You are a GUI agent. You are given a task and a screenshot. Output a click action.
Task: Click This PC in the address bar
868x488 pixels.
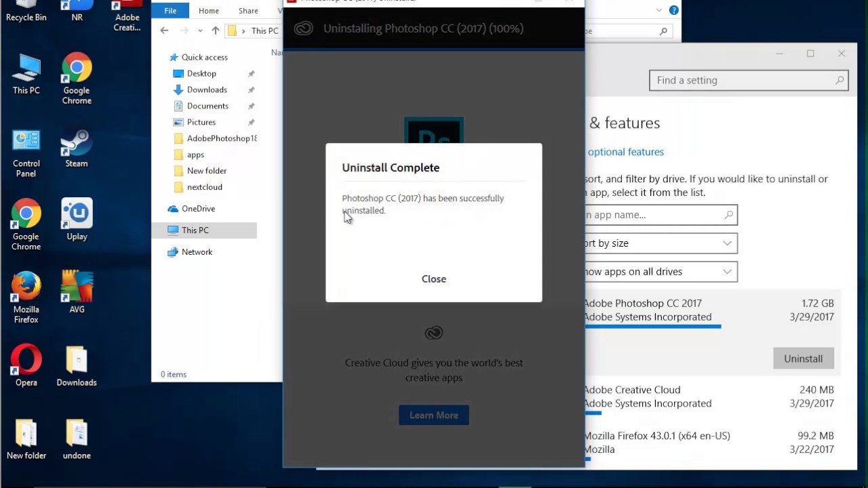pos(264,30)
